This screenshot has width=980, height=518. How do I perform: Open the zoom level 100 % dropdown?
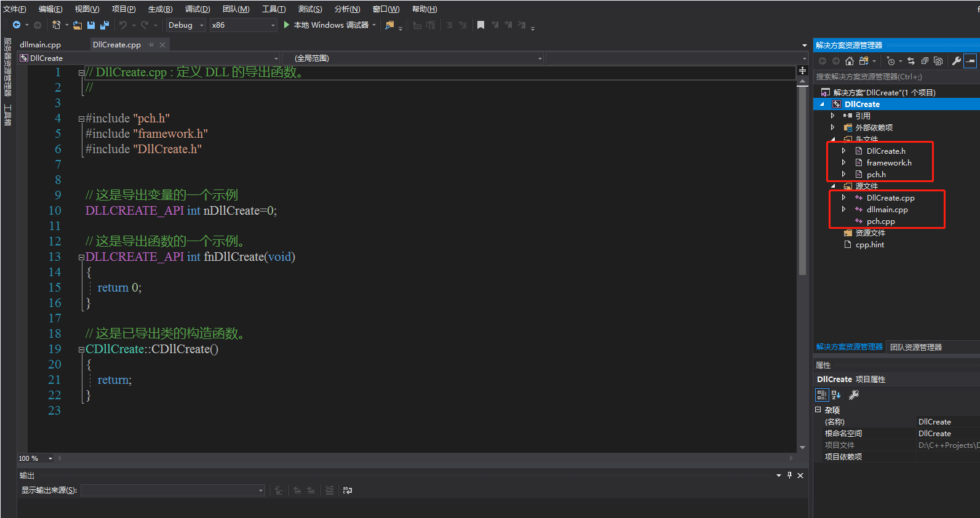click(36, 458)
